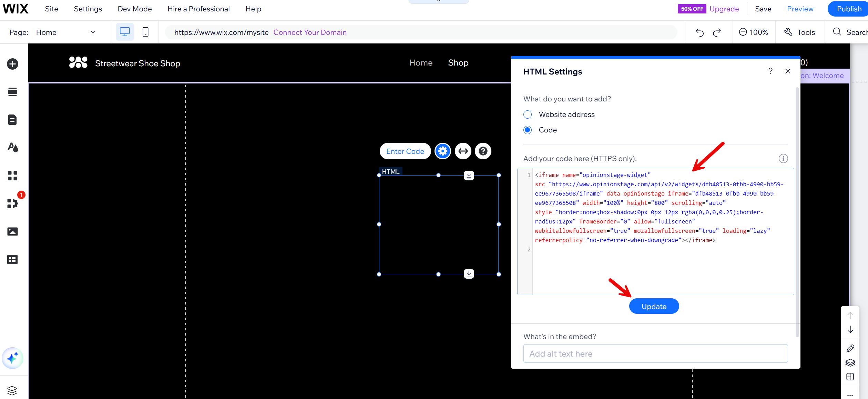Open the Dev Mode menu
Screen dimensions: 868x399
(134, 9)
